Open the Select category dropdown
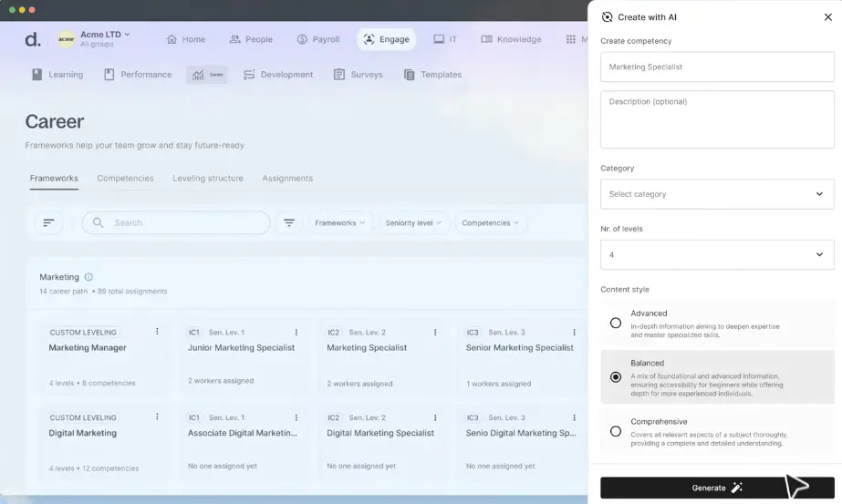Image resolution: width=842 pixels, height=504 pixels. (x=717, y=194)
